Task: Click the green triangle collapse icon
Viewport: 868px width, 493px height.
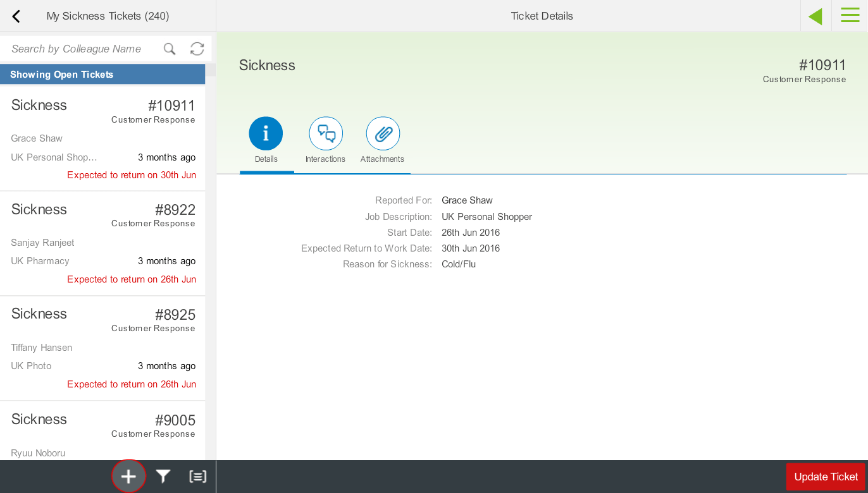Action: point(815,16)
